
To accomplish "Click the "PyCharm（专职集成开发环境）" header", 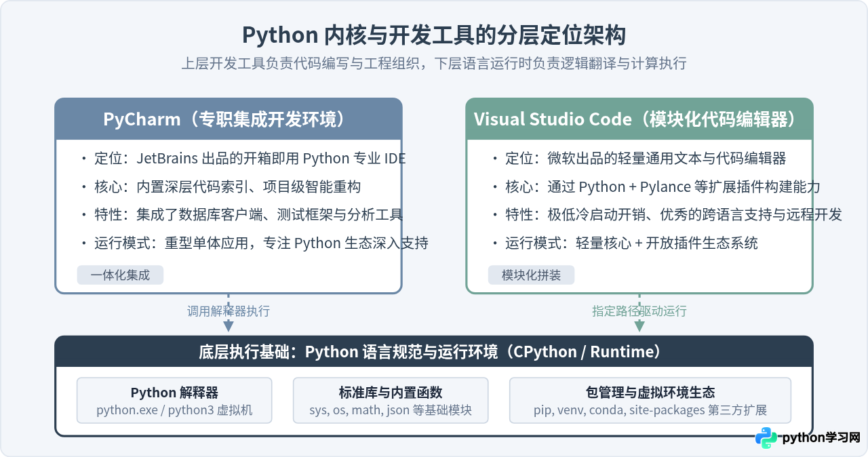I will [229, 119].
